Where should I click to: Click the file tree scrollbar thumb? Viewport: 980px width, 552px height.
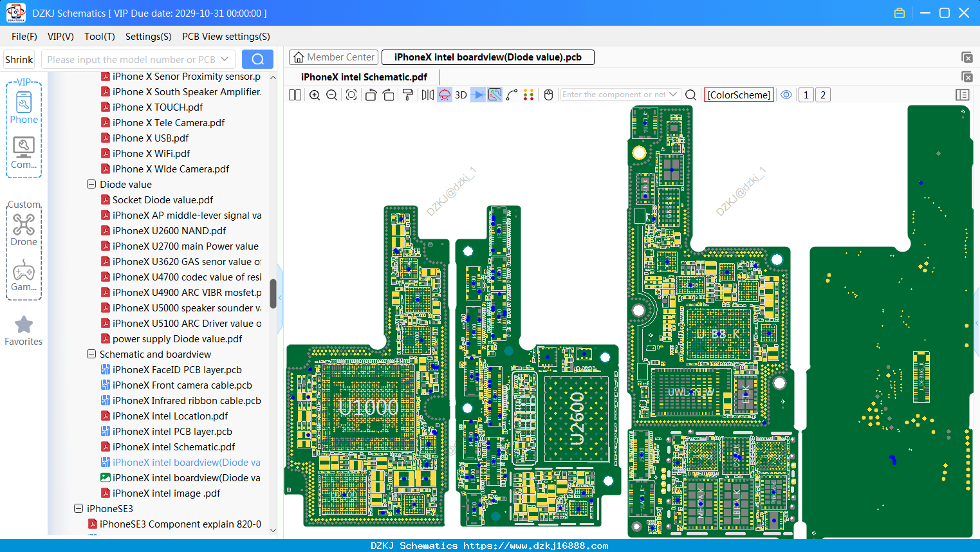click(x=273, y=293)
